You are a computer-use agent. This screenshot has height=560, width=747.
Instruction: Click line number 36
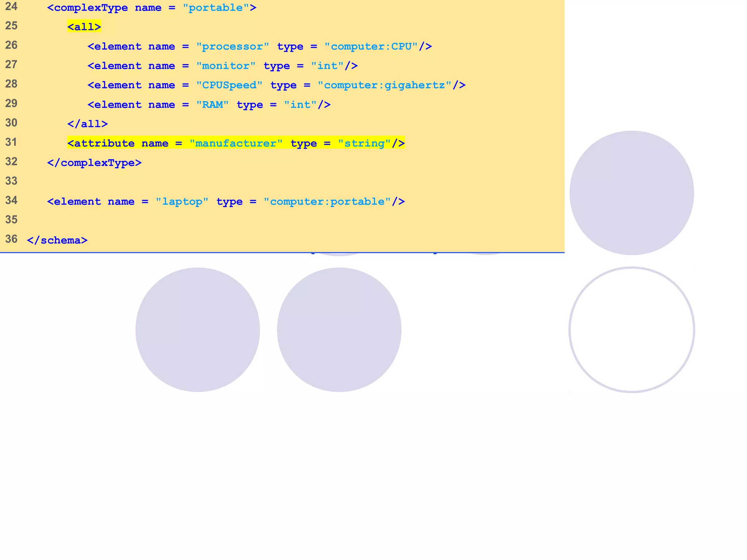(x=11, y=239)
